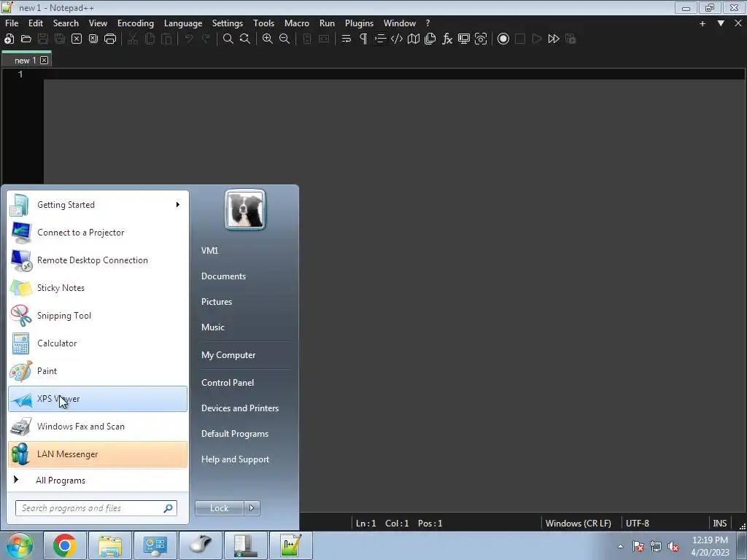Image resolution: width=747 pixels, height=560 pixels.
Task: Open the Plugins menu
Action: (x=359, y=23)
